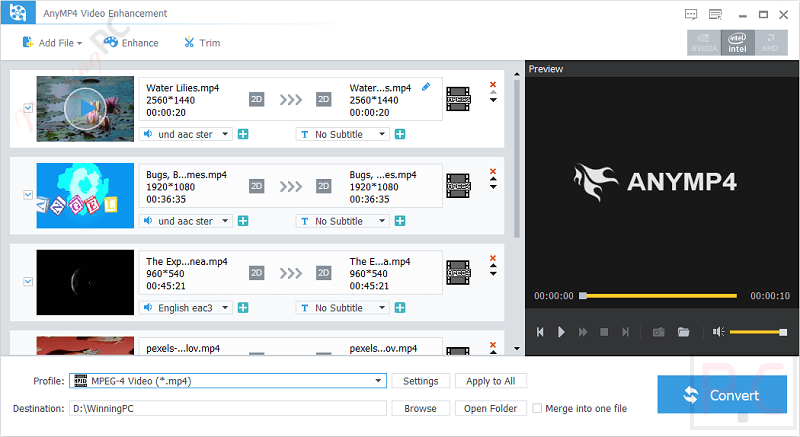Image resolution: width=800 pixels, height=437 pixels.
Task: Play the preview video
Action: pyautogui.click(x=561, y=332)
